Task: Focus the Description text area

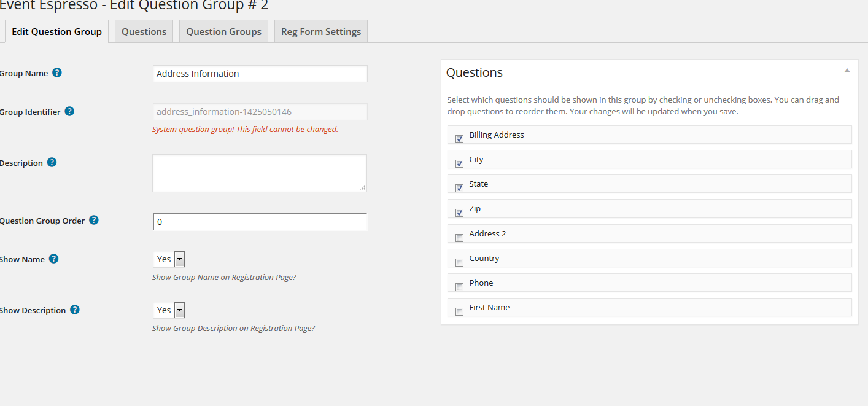Action: click(259, 173)
